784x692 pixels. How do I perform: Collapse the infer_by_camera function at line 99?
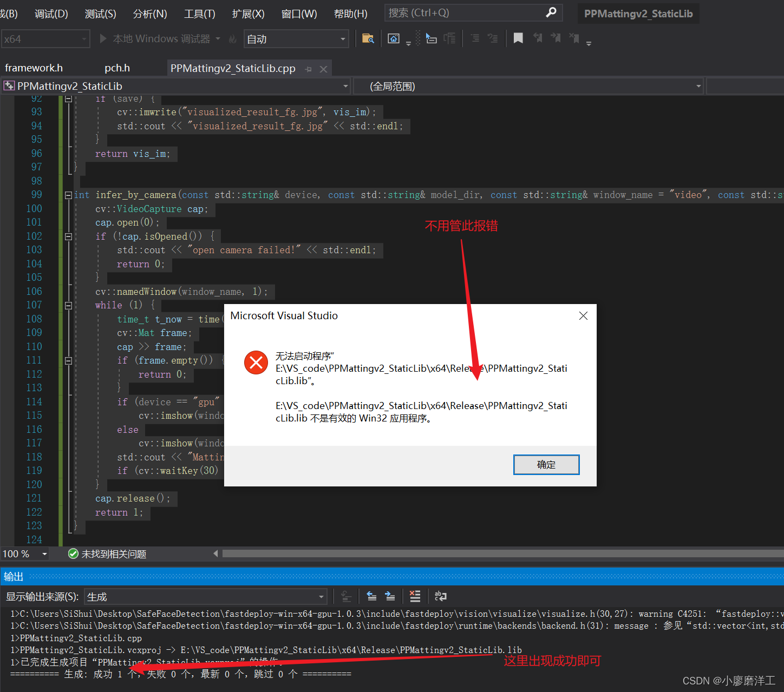[x=68, y=195]
